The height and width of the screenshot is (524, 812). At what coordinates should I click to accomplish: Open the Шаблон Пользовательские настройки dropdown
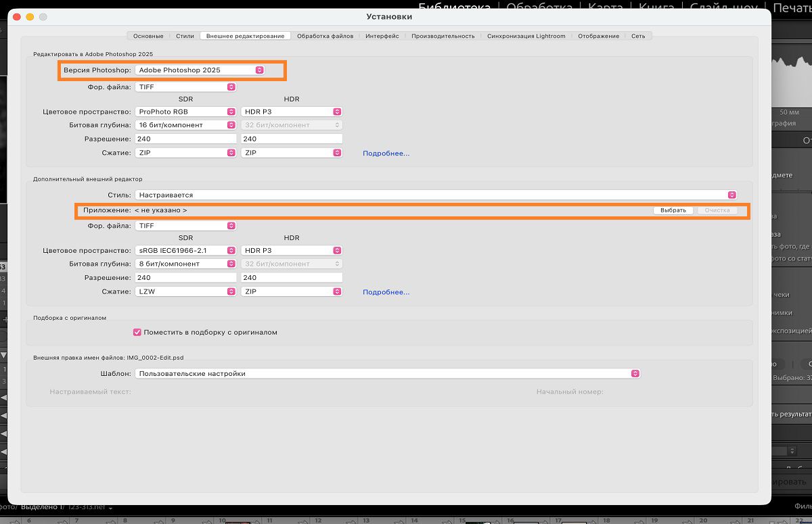click(387, 373)
